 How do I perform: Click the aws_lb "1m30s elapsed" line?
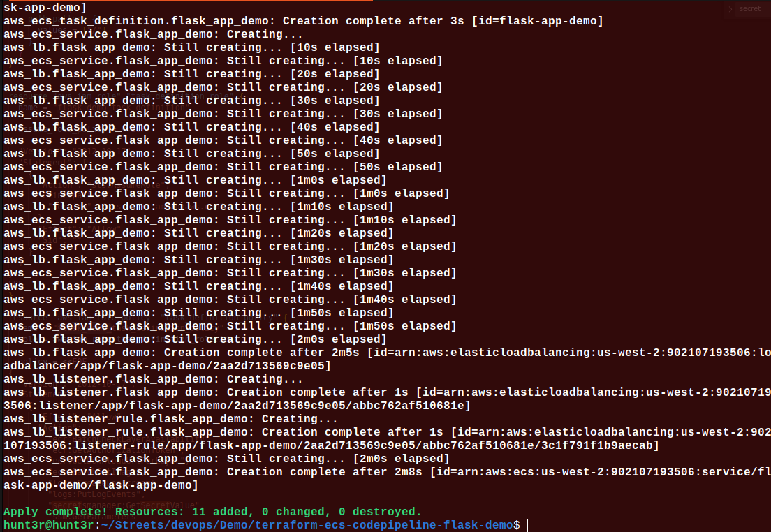(198, 260)
